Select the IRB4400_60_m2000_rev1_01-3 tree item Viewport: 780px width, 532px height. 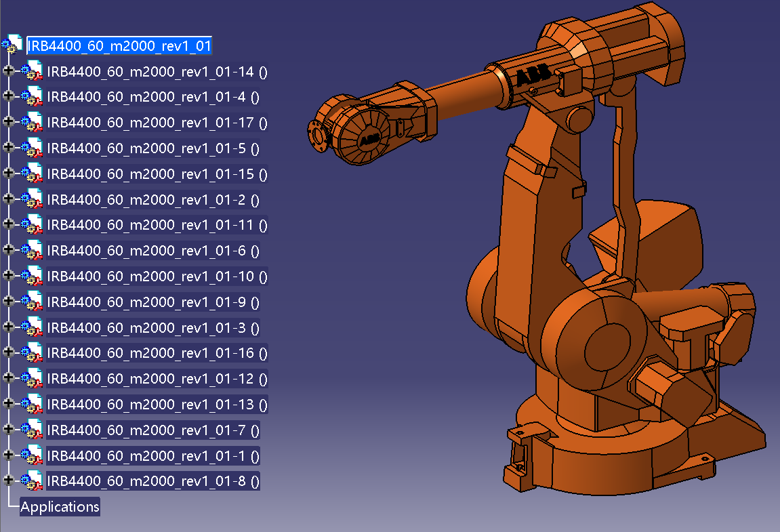pyautogui.click(x=153, y=328)
